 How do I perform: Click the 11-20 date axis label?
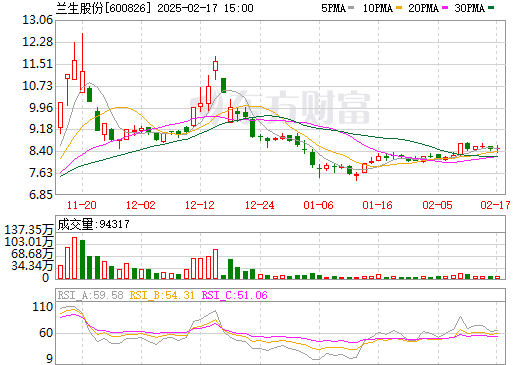click(x=82, y=205)
